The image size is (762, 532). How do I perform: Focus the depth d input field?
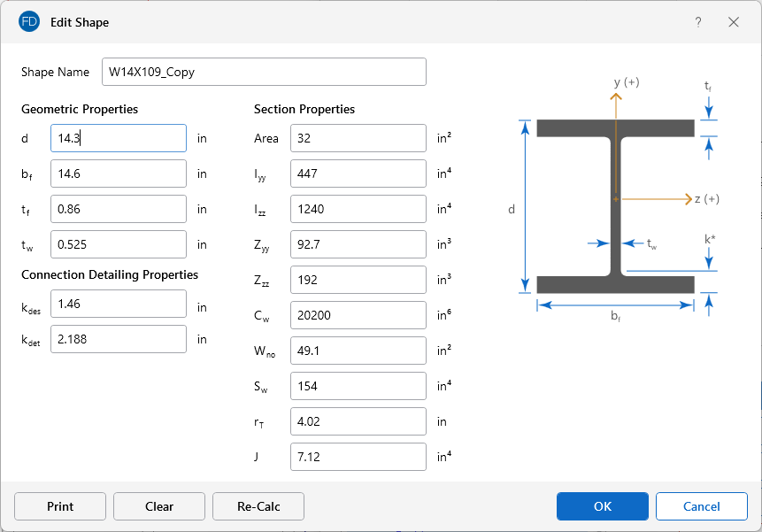click(x=119, y=138)
